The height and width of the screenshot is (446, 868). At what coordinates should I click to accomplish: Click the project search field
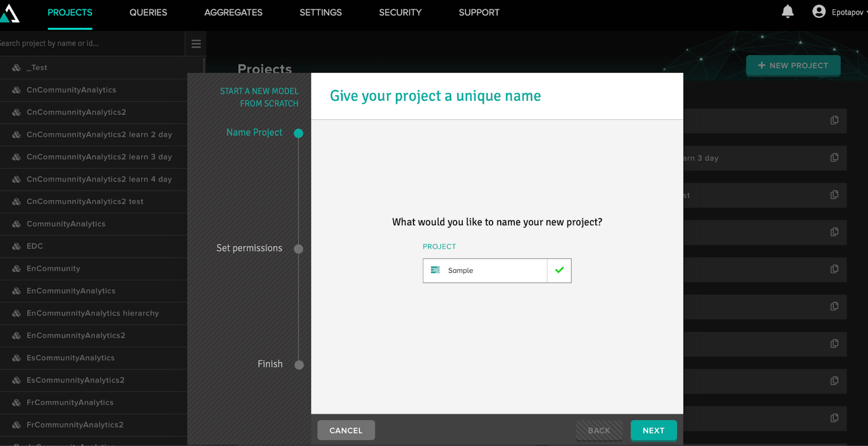92,43
